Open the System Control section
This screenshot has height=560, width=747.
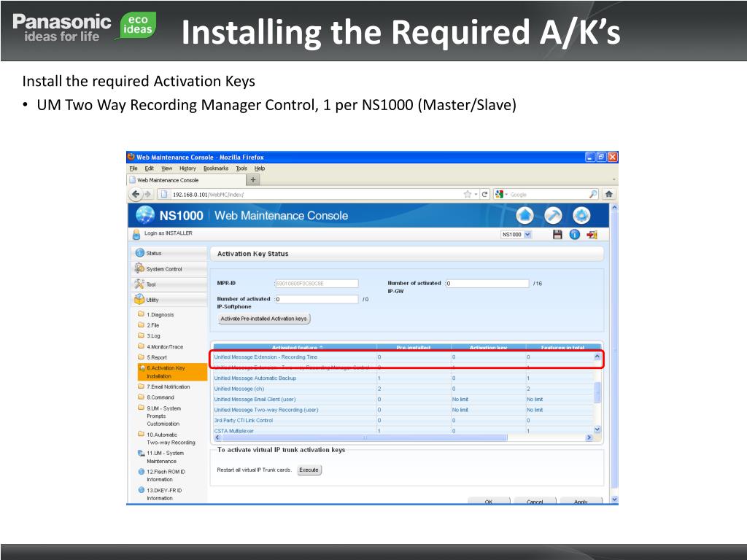[169, 268]
